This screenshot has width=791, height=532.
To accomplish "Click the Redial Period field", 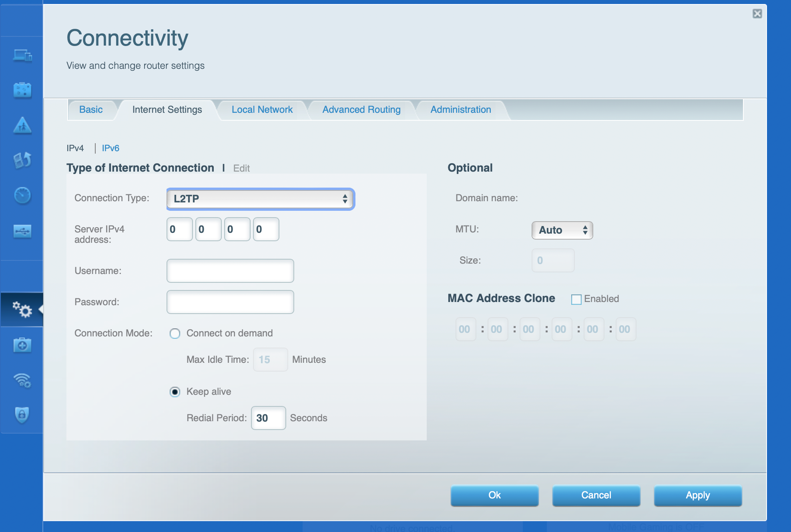I will pyautogui.click(x=268, y=418).
